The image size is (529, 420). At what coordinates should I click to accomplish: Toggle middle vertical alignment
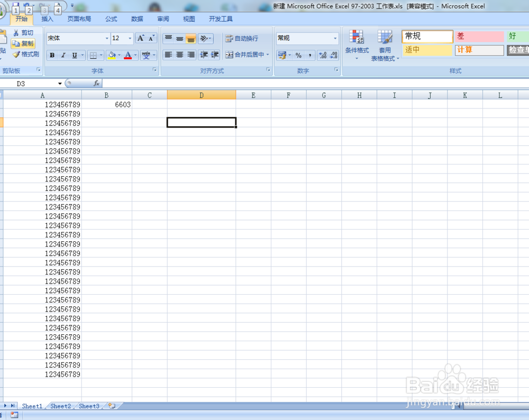[x=179, y=39]
